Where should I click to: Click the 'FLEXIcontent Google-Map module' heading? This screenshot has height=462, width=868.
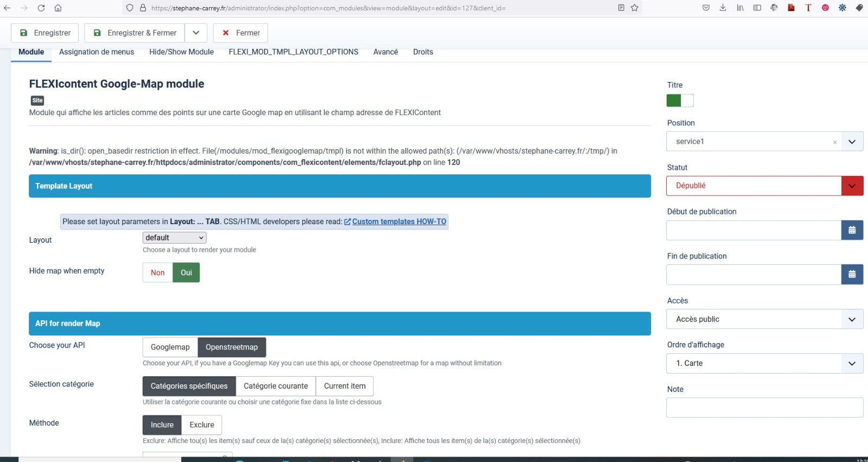pyautogui.click(x=117, y=84)
